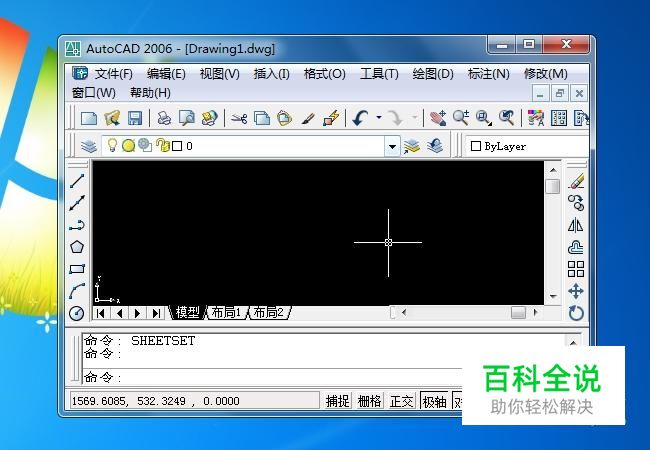Expand the layer 0 dropdown list
The height and width of the screenshot is (450, 650).
click(392, 146)
